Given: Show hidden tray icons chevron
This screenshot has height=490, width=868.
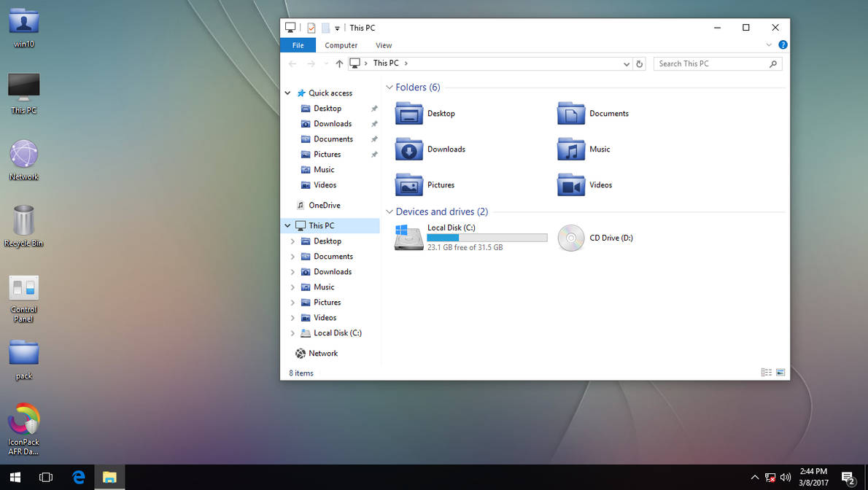Looking at the screenshot, I should (754, 478).
